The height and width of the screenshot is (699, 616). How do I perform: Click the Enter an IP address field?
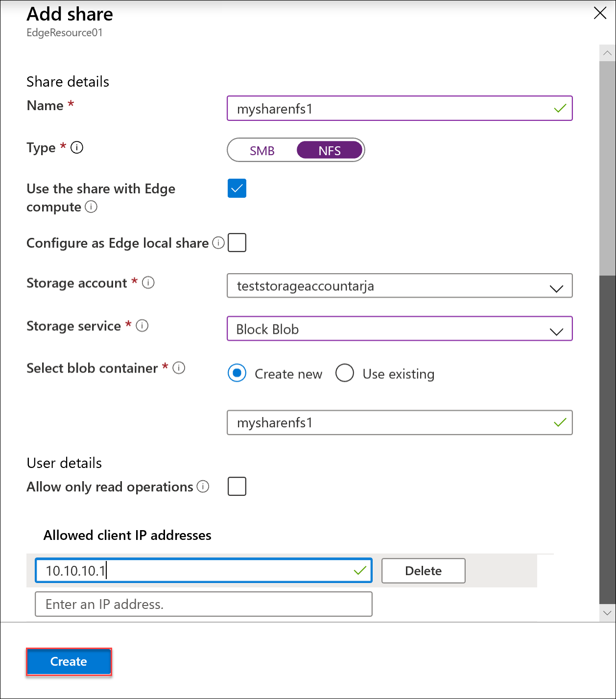(203, 605)
